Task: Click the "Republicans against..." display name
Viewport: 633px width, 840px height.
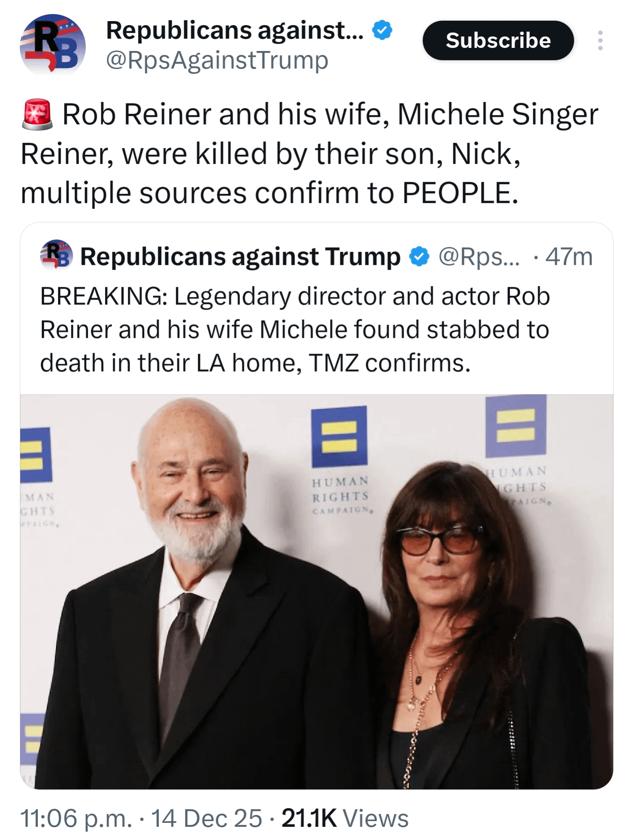Action: coord(235,30)
